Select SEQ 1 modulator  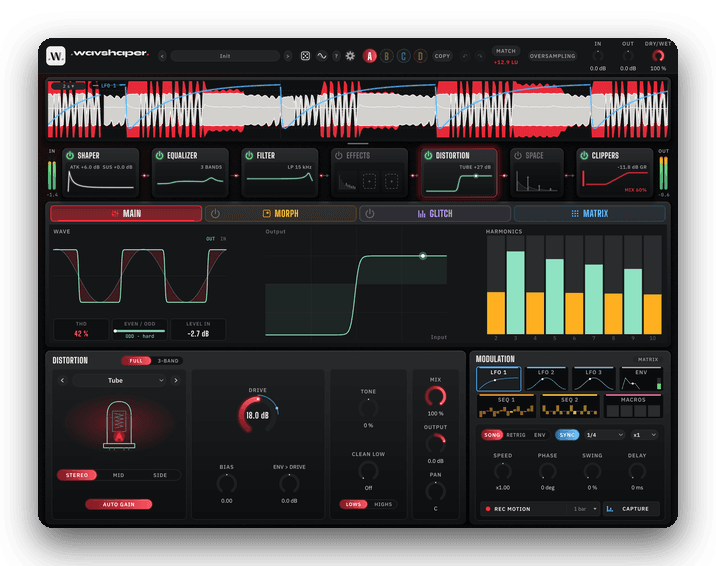(506, 406)
